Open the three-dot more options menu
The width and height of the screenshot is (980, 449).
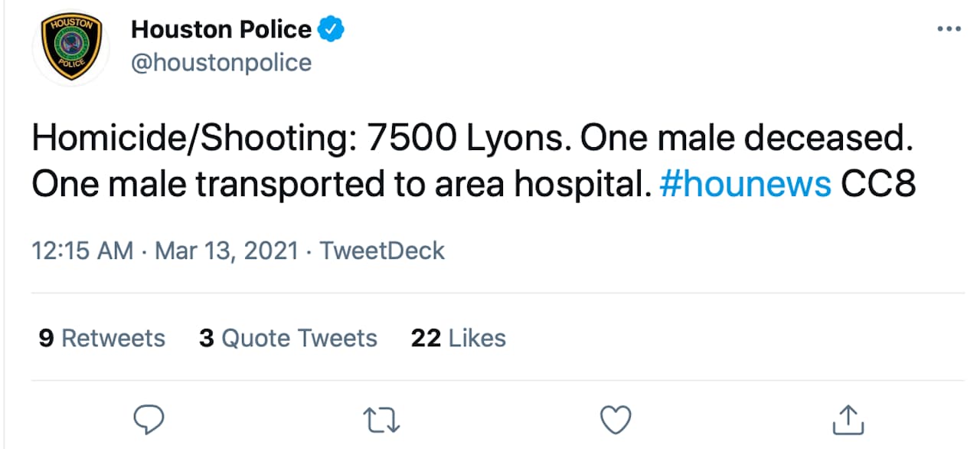coord(949,29)
